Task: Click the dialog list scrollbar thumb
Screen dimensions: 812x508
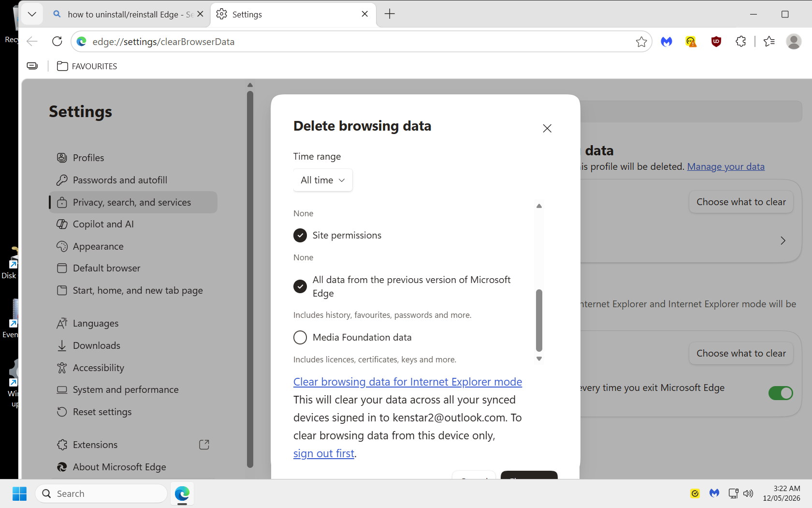Action: coord(539,320)
